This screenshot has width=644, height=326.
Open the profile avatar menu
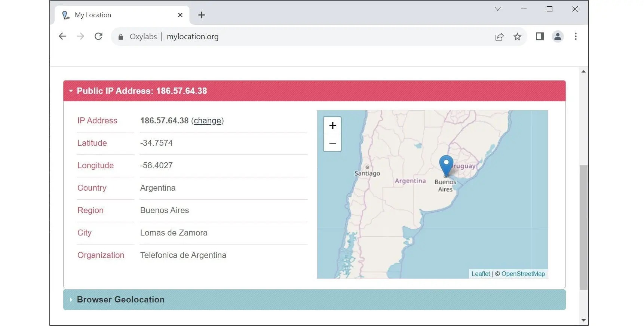click(558, 36)
